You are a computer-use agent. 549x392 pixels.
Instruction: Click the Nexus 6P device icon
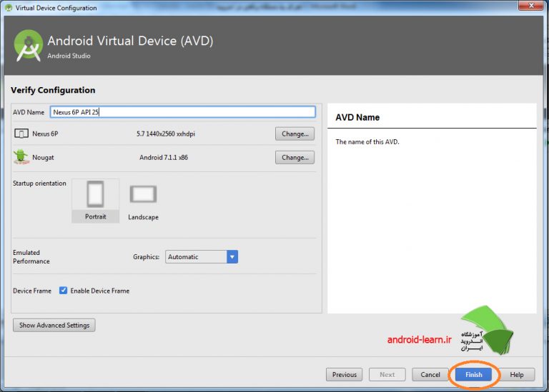click(x=21, y=134)
